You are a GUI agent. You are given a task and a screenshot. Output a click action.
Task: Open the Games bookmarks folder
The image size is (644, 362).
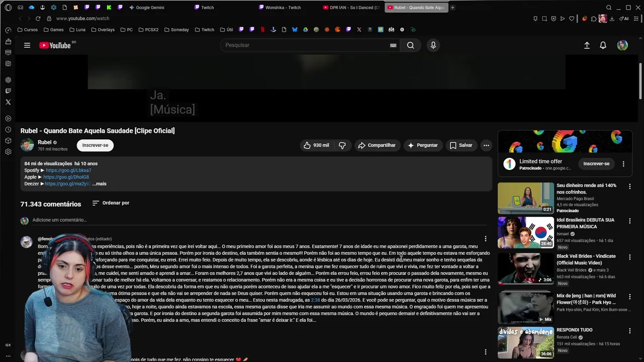point(53,30)
